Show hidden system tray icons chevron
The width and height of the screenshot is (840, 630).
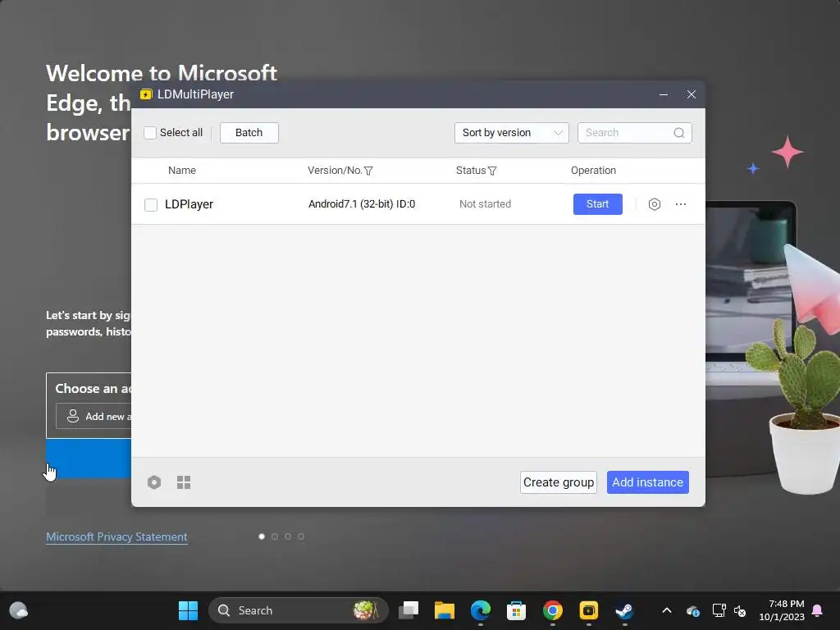tap(667, 610)
